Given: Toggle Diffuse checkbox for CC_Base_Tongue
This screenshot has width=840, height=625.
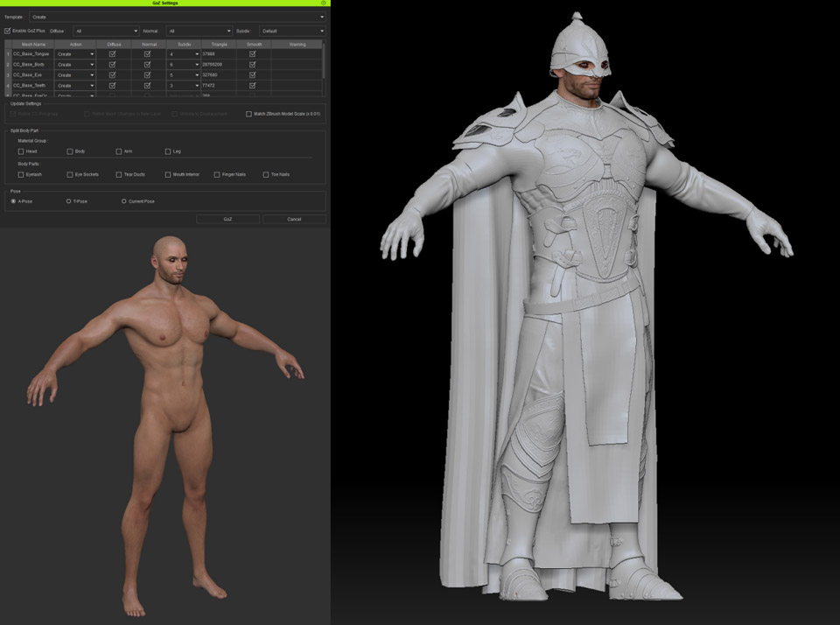Looking at the screenshot, I should tap(111, 53).
